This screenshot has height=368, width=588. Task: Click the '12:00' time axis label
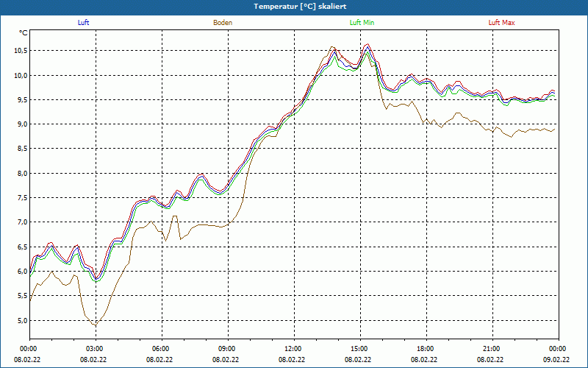(292, 349)
